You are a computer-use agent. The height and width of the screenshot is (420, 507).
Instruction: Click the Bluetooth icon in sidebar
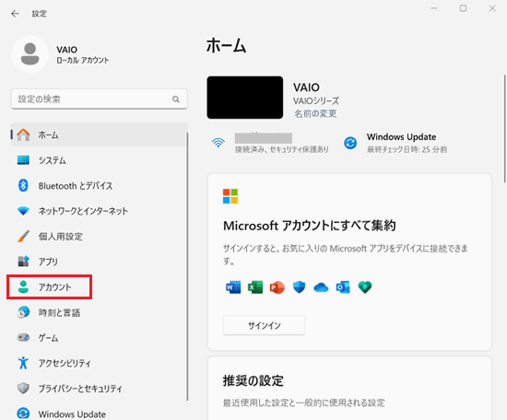(x=23, y=185)
